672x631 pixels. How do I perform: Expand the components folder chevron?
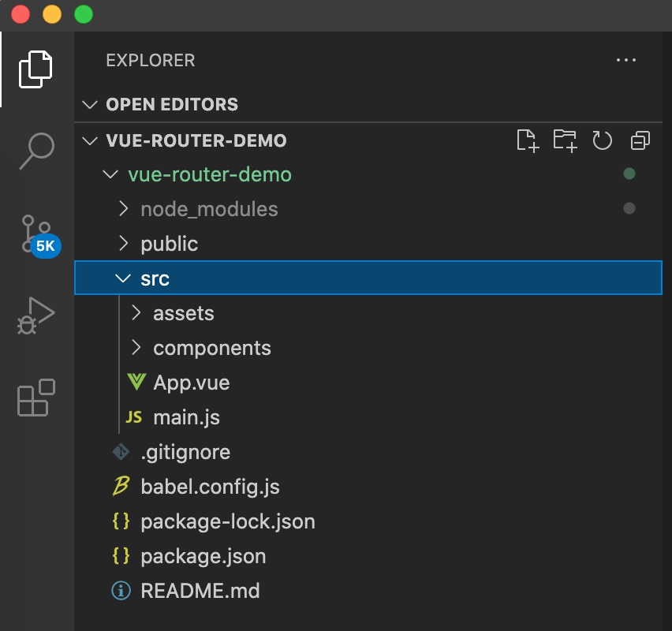[x=136, y=348]
